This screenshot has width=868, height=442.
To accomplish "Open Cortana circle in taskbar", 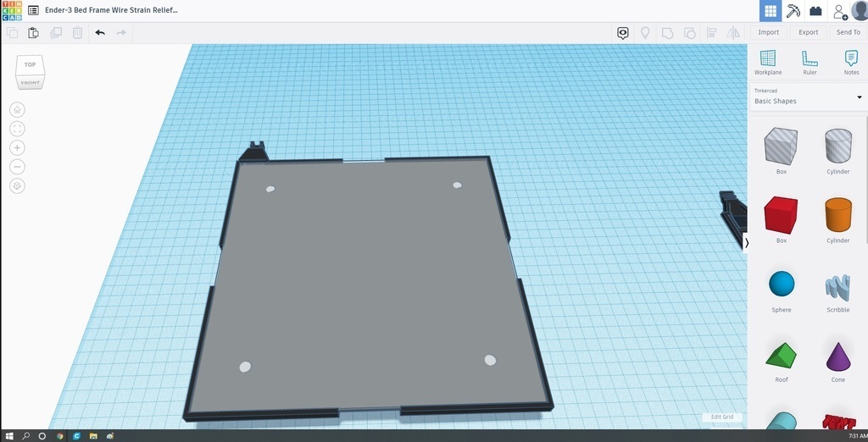I will [x=42, y=436].
